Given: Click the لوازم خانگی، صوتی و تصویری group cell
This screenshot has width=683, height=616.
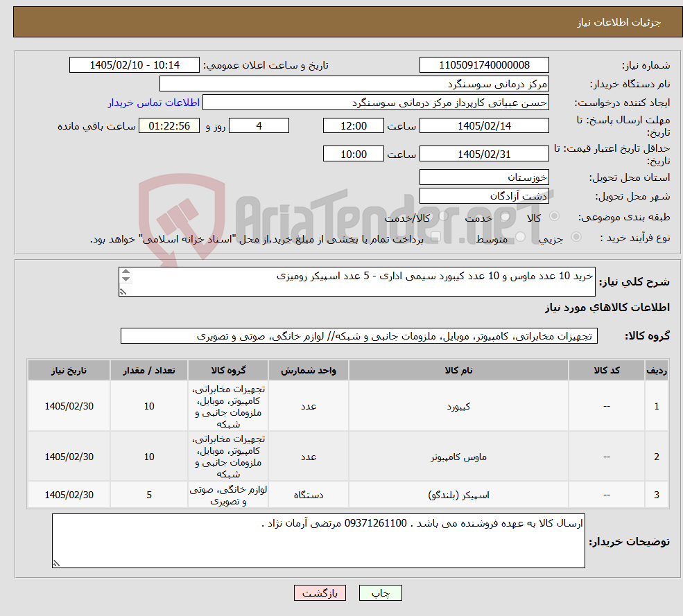Looking at the screenshot, I should point(228,495).
